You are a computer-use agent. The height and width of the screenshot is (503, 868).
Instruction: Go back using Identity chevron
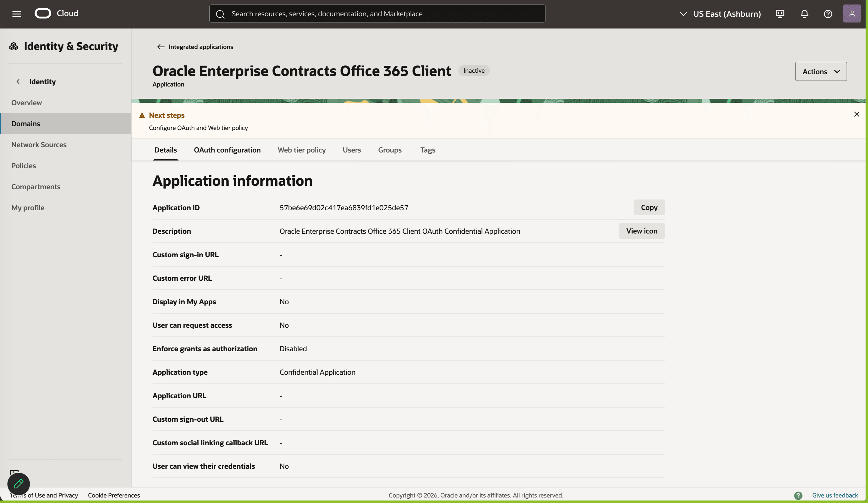[x=18, y=81]
